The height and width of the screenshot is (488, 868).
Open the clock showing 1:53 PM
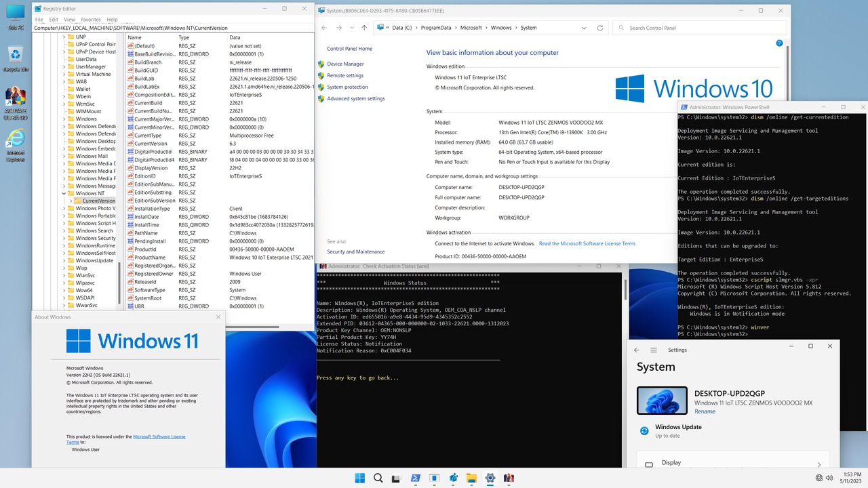[851, 478]
